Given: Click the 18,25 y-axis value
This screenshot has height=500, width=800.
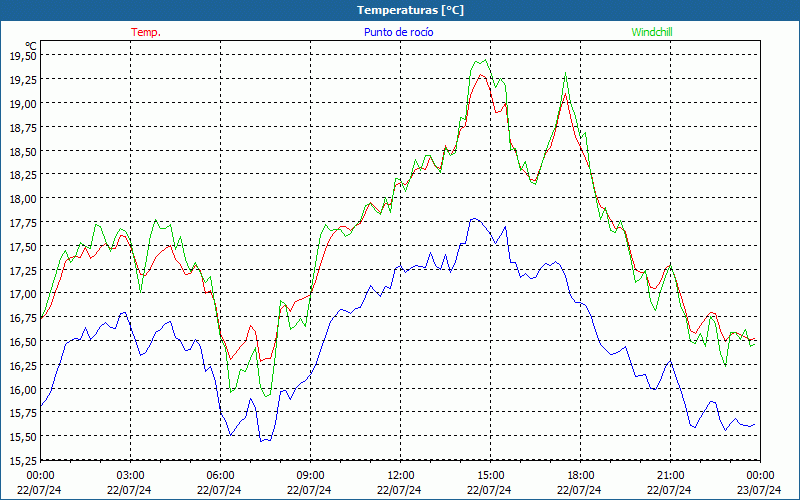Looking at the screenshot, I should tap(22, 175).
